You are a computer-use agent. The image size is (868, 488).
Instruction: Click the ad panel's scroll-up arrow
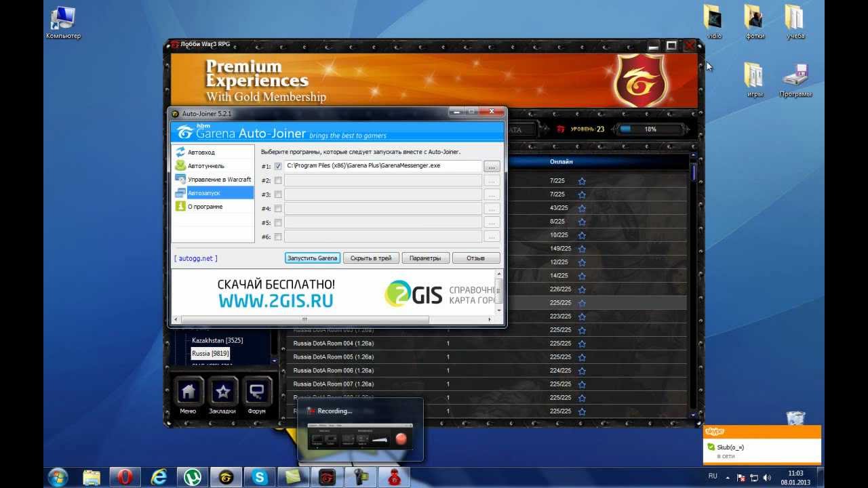coord(499,274)
